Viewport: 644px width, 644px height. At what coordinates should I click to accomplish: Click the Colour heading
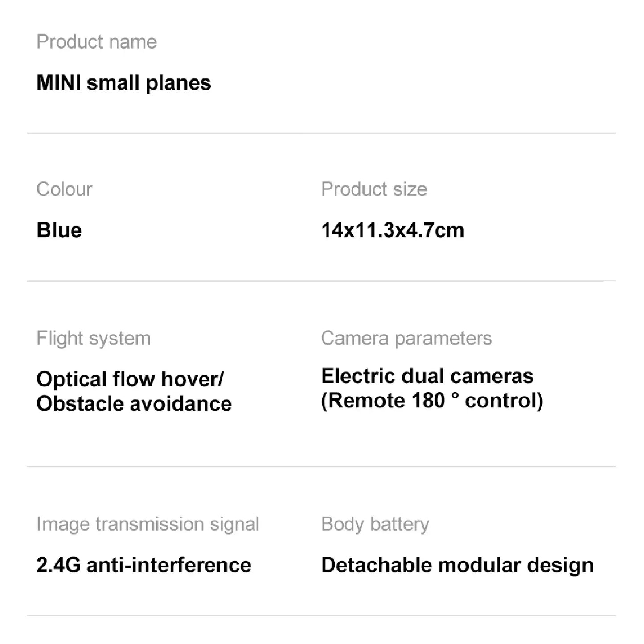click(x=64, y=189)
